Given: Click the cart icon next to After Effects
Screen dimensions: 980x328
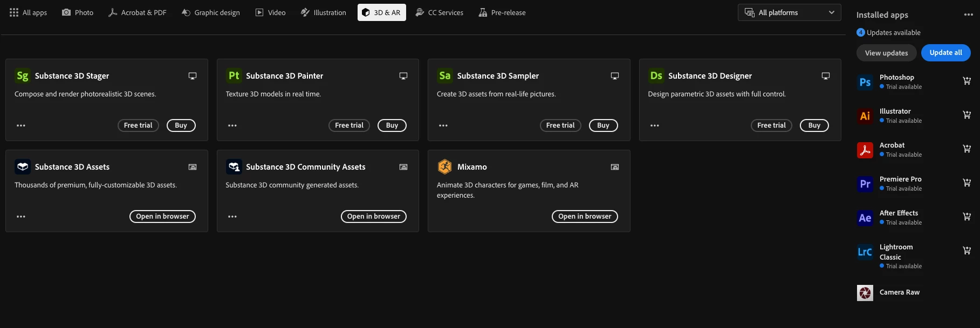Looking at the screenshot, I should click(x=967, y=217).
